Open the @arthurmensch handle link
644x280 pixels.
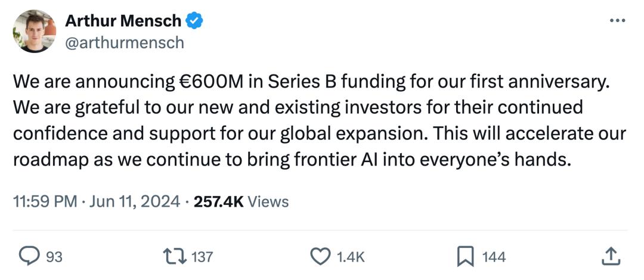click(124, 43)
